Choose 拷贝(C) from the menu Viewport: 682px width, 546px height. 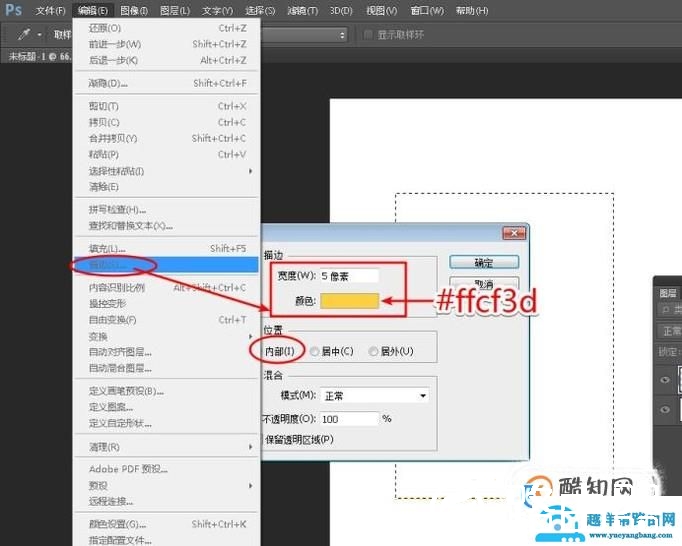[167, 122]
